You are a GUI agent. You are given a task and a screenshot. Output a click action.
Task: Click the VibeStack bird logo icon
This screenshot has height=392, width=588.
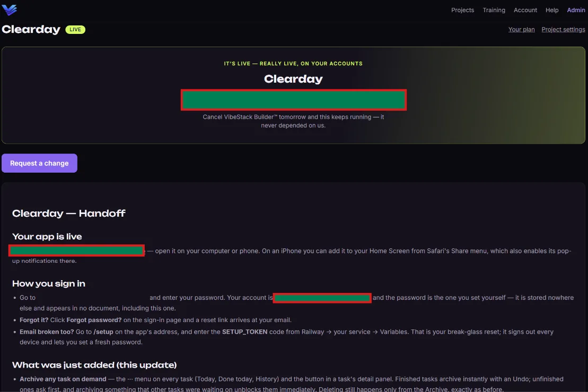point(10,10)
